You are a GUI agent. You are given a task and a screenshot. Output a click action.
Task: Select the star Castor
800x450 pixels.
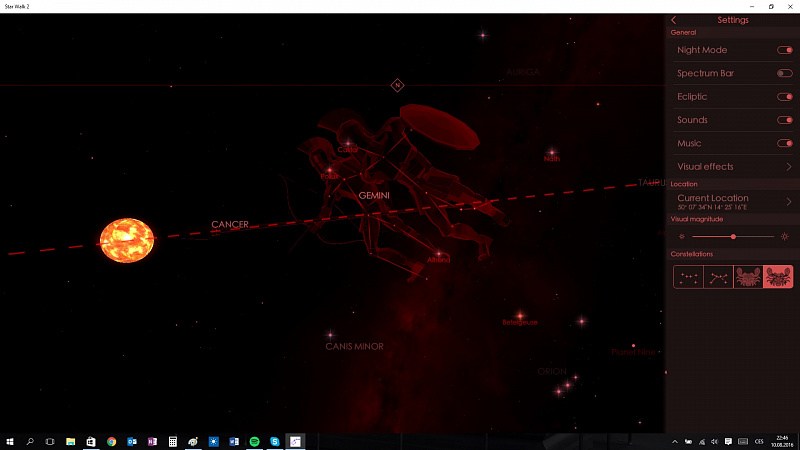coord(348,144)
